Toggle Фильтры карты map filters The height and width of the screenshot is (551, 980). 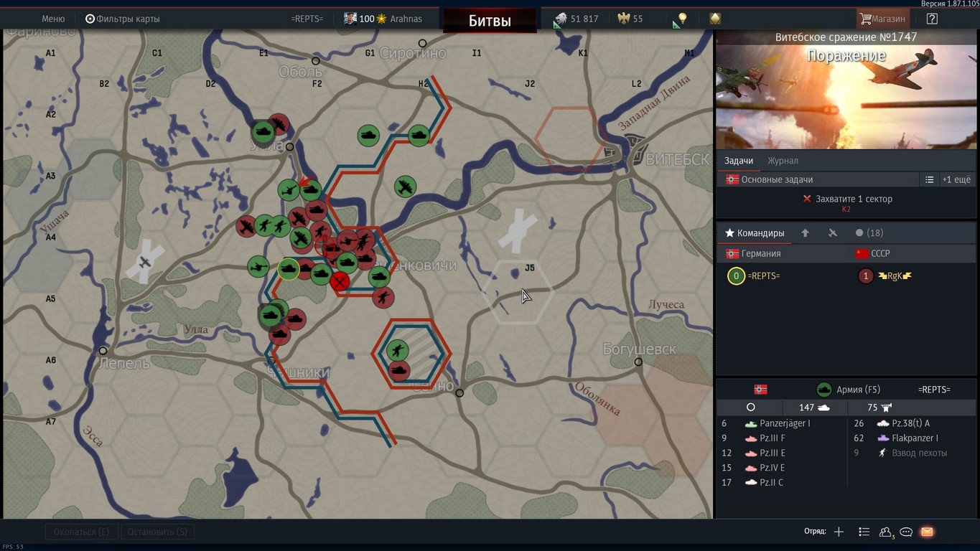click(x=122, y=19)
